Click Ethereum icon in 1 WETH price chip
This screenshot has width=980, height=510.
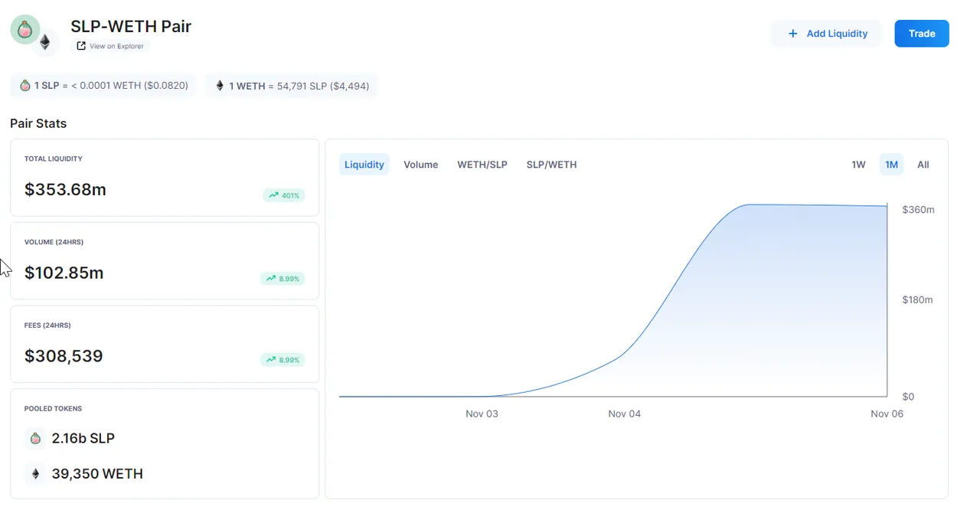pos(220,86)
